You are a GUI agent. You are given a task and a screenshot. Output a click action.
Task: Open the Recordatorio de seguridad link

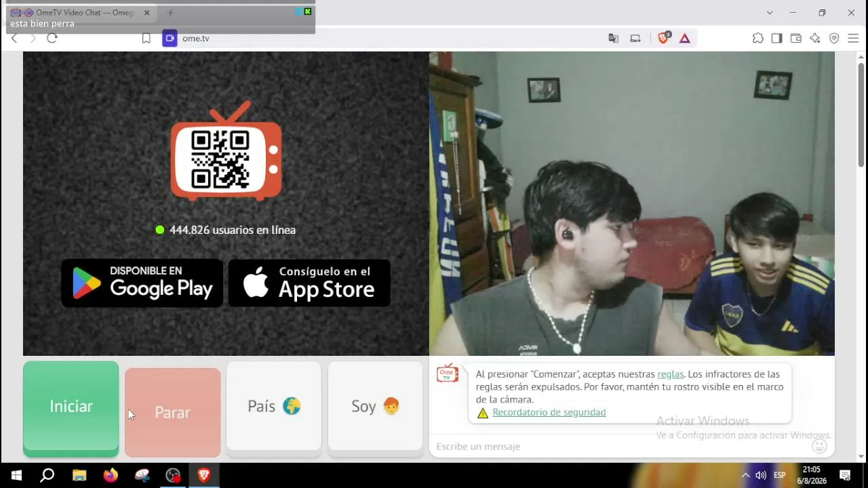click(x=549, y=412)
